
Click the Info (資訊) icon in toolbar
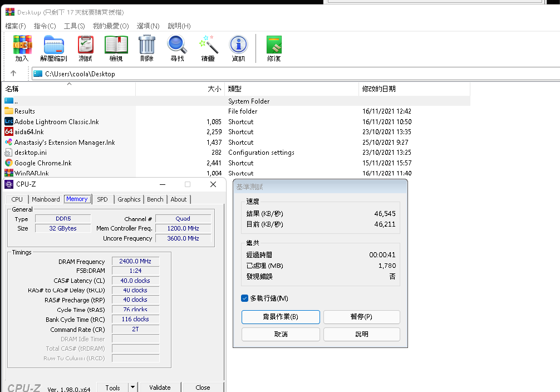click(x=238, y=45)
